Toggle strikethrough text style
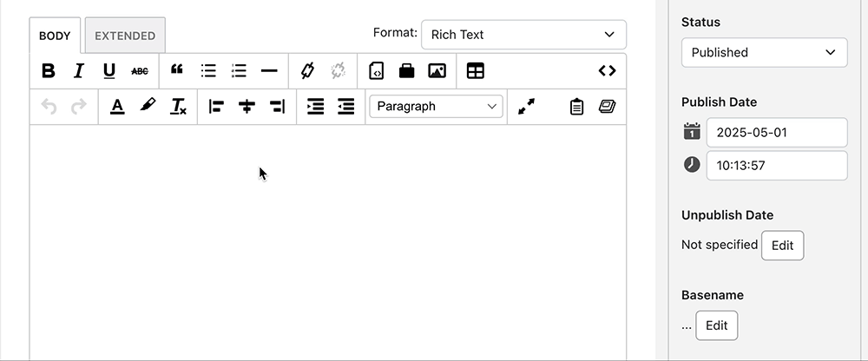Screen dimensions: 868x361 tap(139, 71)
